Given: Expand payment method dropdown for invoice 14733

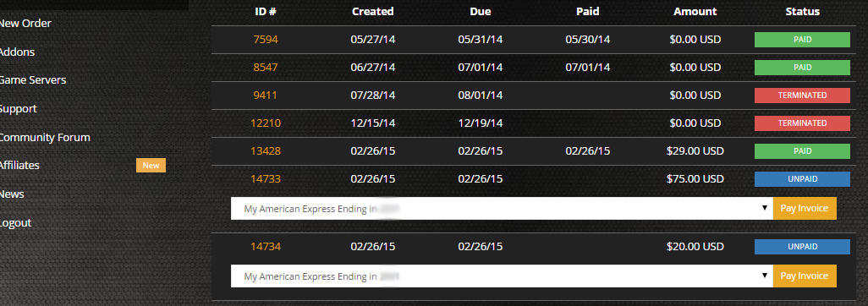Looking at the screenshot, I should (x=502, y=209).
